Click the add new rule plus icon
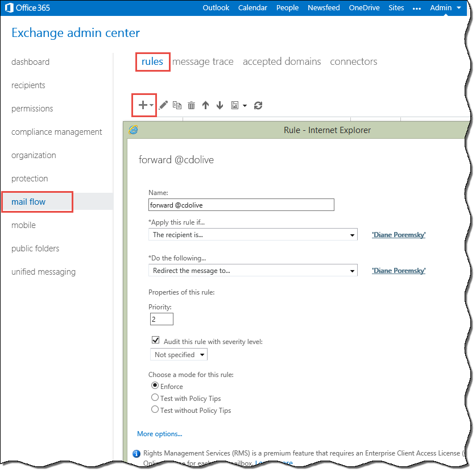Viewport: 476px width, 472px height. click(x=143, y=105)
